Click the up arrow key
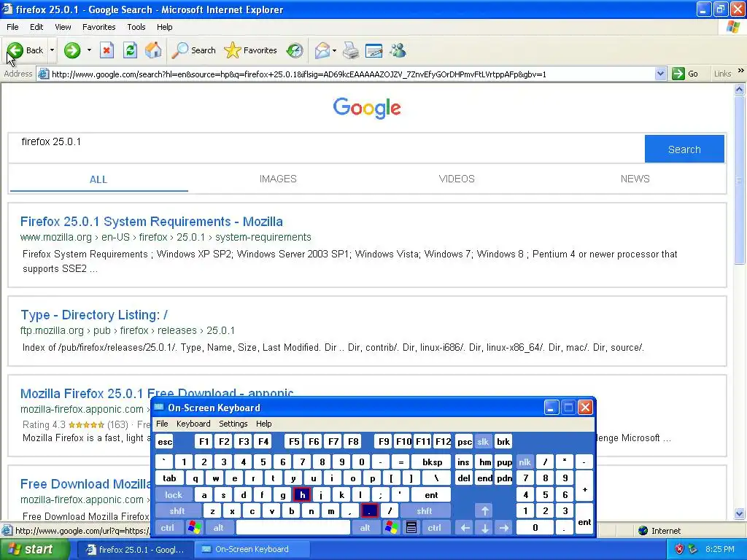 484,511
